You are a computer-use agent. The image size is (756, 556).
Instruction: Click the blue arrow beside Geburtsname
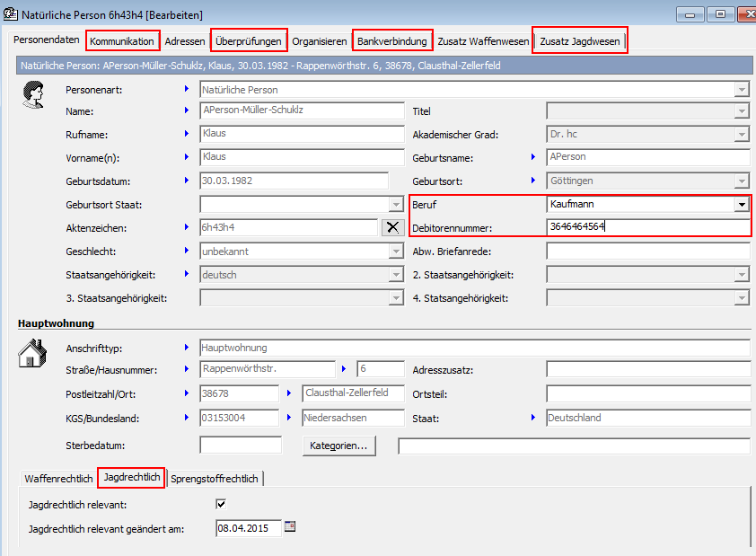tap(532, 157)
